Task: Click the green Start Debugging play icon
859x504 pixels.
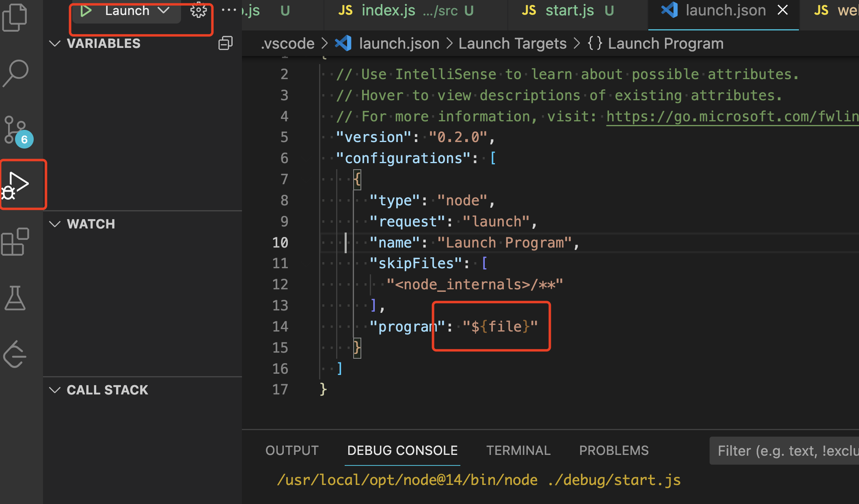Action: (86, 11)
